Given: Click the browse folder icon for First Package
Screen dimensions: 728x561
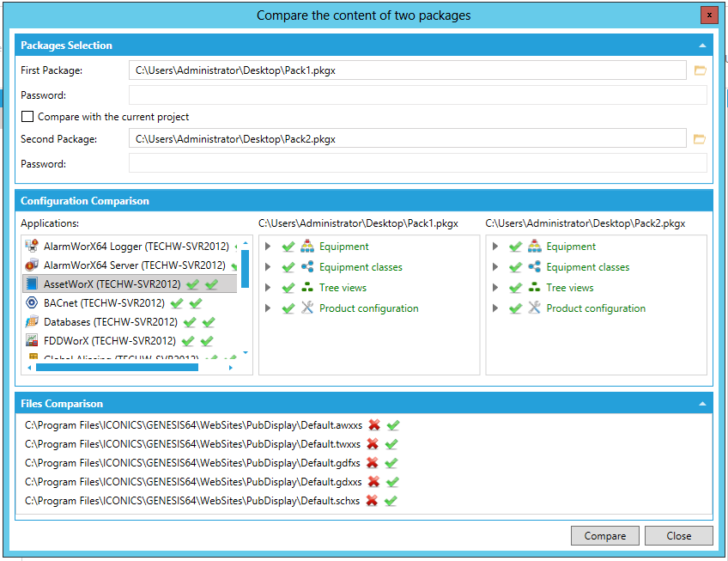Looking at the screenshot, I should click(x=700, y=70).
